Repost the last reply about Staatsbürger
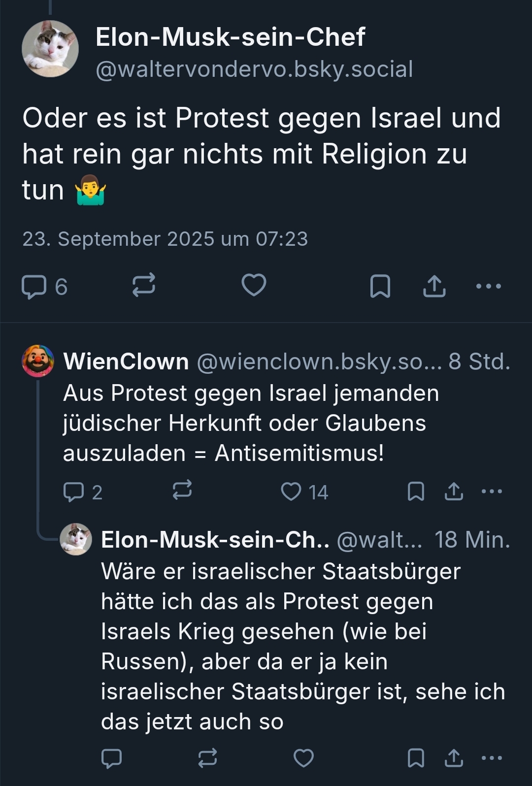Image resolution: width=532 pixels, height=786 pixels. pos(207,758)
